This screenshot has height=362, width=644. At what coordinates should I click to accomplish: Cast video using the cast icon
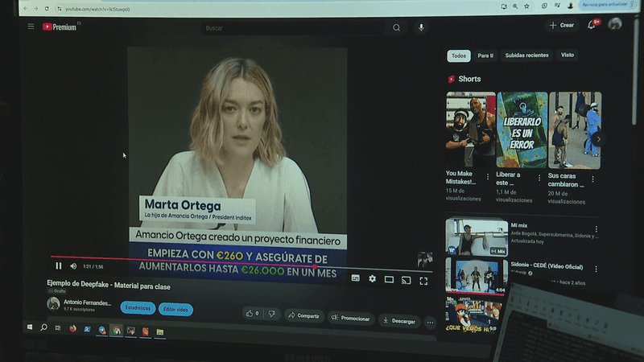pos(406,280)
